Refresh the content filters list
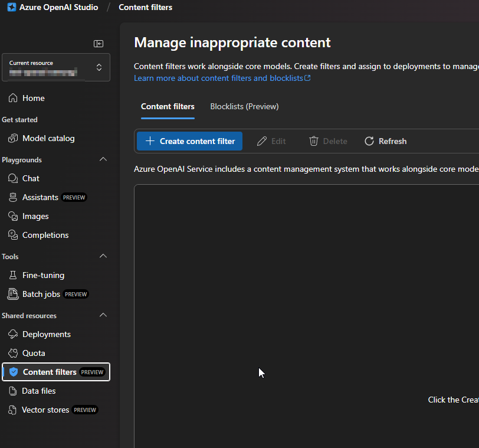 (x=385, y=140)
